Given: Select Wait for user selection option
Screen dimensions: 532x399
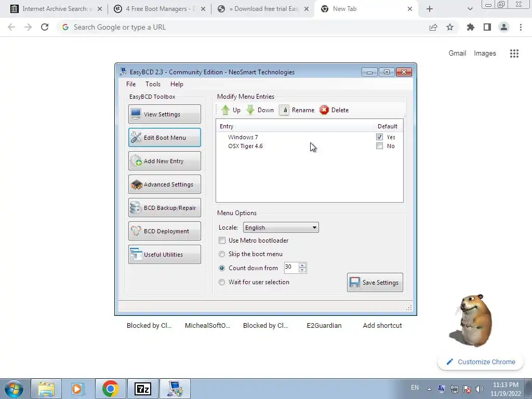Looking at the screenshot, I should [x=222, y=282].
